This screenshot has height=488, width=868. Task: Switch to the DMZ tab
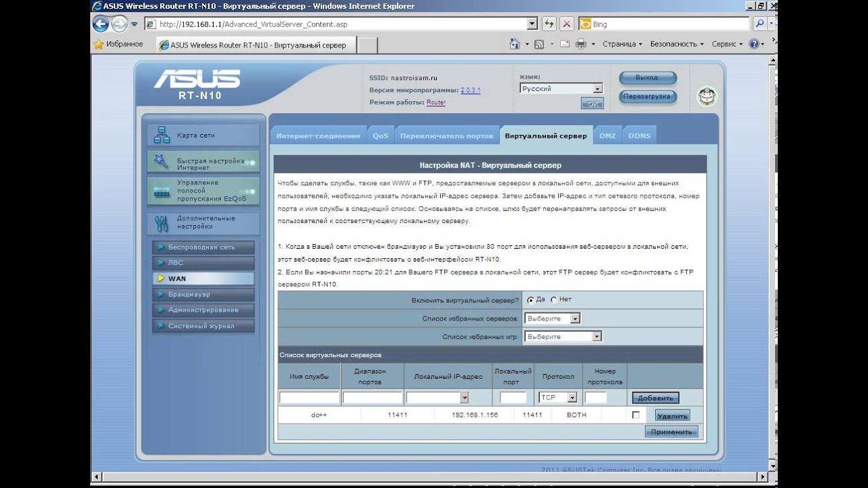coord(608,136)
